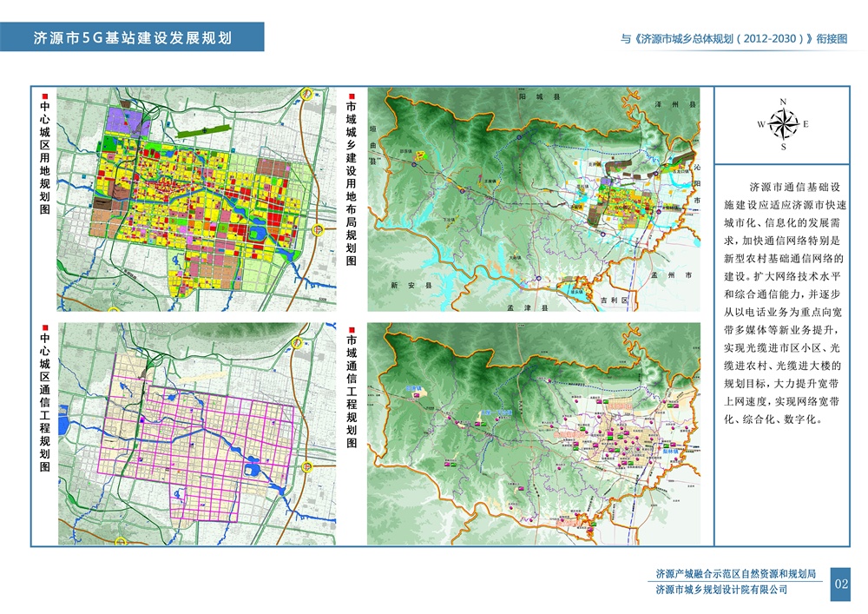Click the red square beside 中心城区用地规划图

pos(45,96)
